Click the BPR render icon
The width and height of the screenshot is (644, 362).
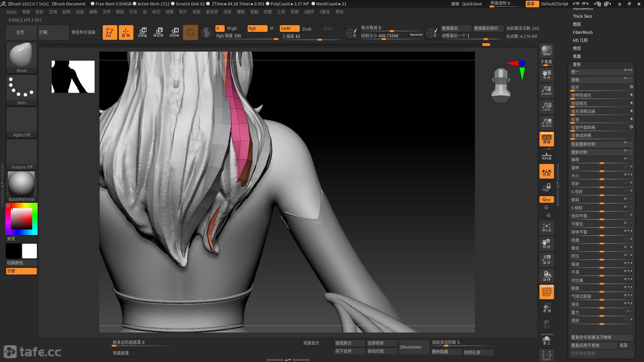coord(546,50)
